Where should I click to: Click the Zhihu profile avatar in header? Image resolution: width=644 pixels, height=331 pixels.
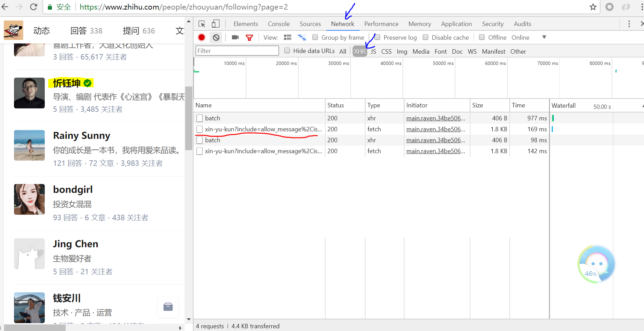point(13,30)
